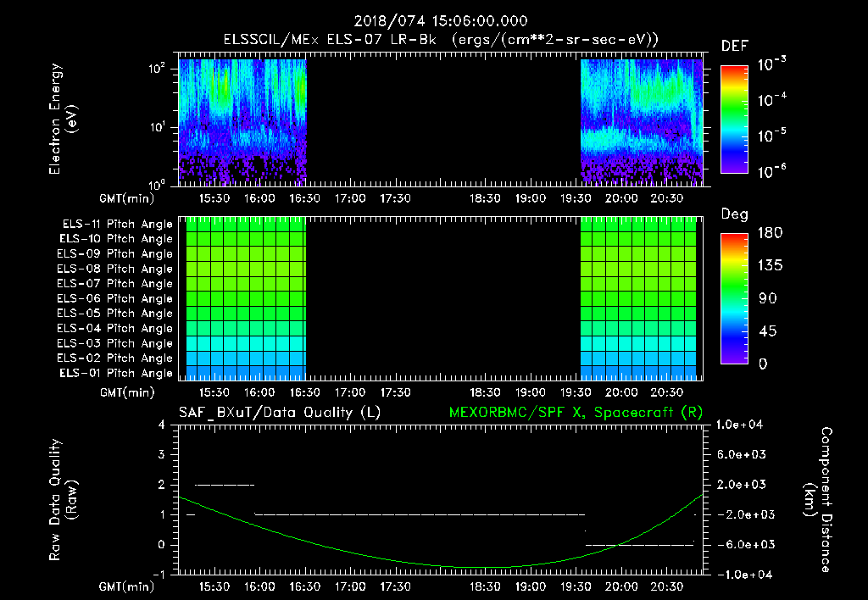Click the 10^2 electron energy tick label

click(157, 69)
